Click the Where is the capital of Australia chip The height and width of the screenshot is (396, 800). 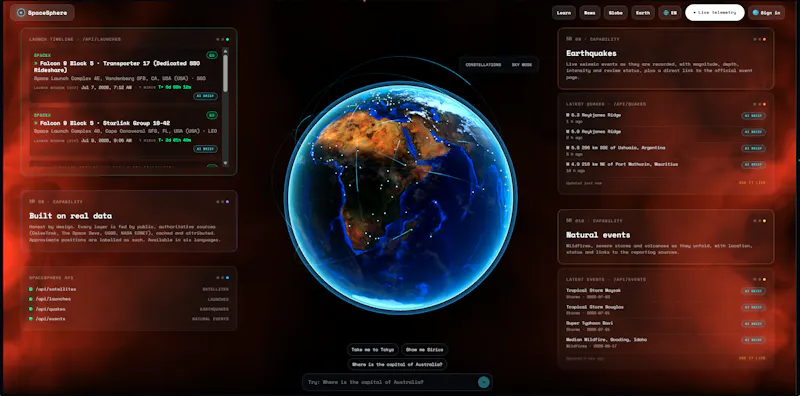pos(397,364)
